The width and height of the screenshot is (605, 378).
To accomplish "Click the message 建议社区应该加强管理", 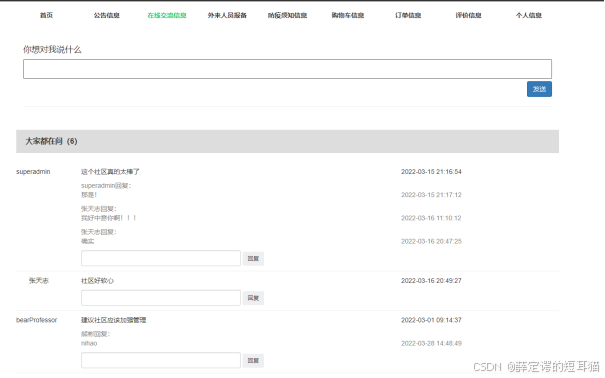I will [113, 320].
